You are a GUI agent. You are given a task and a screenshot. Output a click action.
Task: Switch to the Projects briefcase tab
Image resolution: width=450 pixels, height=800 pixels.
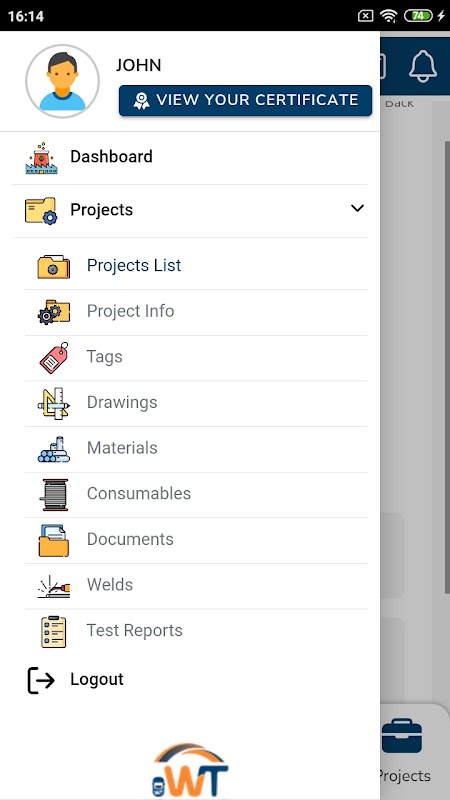point(402,750)
